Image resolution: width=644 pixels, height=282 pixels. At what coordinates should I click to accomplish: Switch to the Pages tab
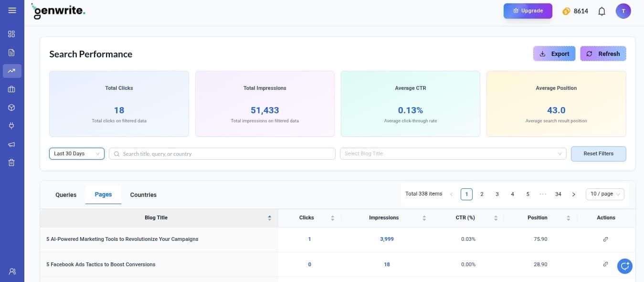click(x=103, y=195)
